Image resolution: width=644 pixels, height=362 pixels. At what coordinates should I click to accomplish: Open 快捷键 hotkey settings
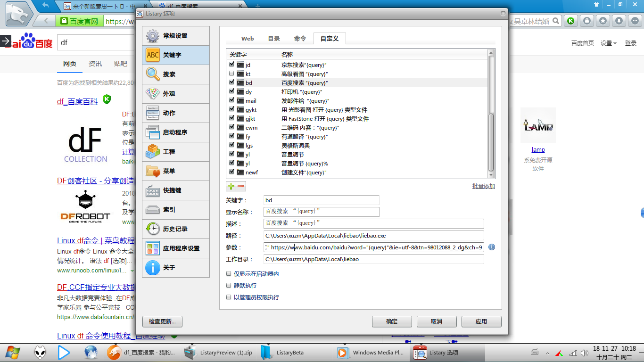176,190
